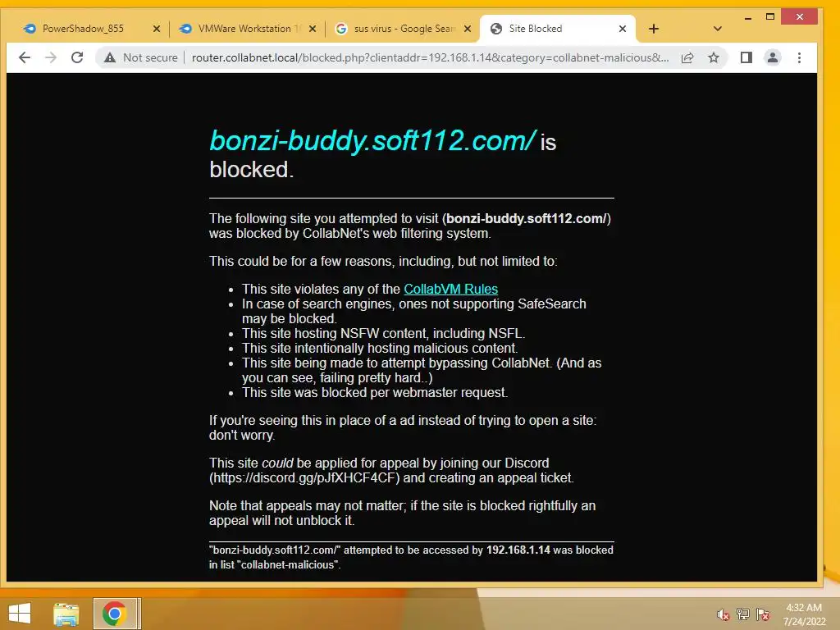Screen dimensions: 840x630
Task: Open a new tab with plus button
Action: click(654, 29)
